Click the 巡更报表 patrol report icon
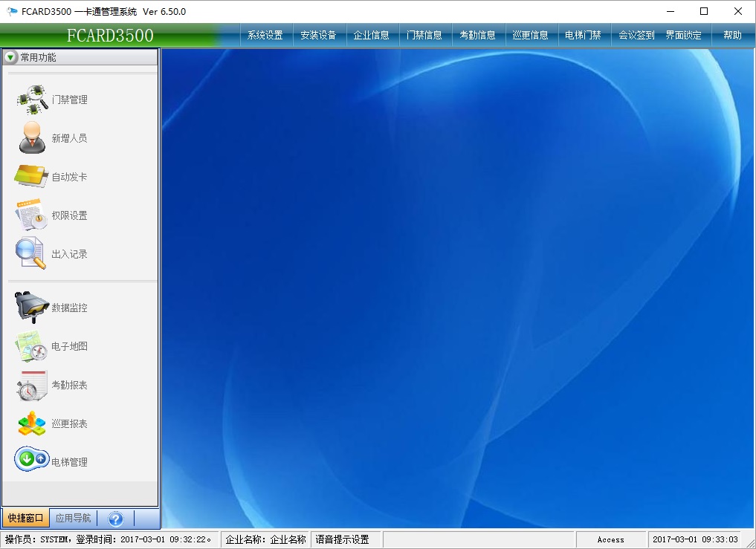Screen dimensions: 756x549 [x=31, y=423]
